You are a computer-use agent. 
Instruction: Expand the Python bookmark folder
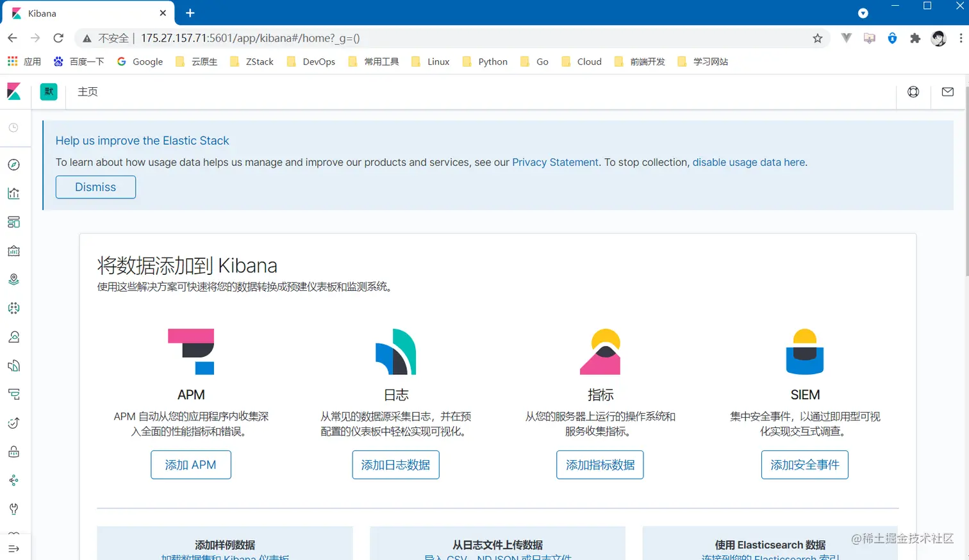(x=485, y=62)
